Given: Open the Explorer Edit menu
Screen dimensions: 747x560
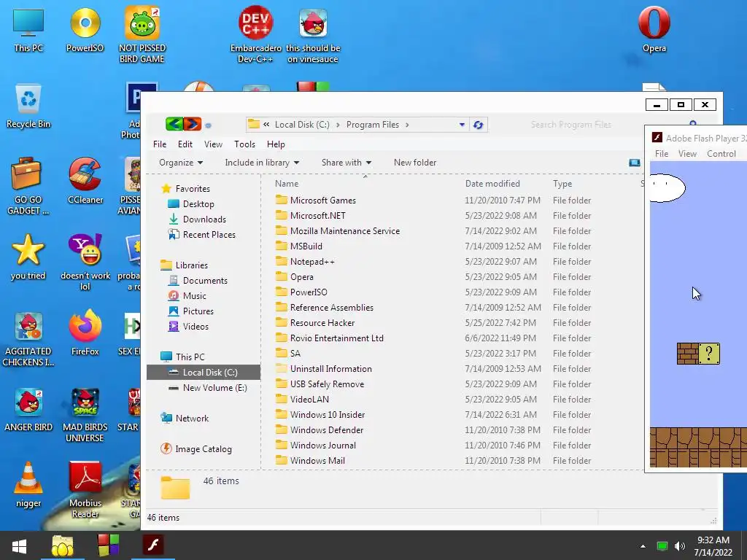Looking at the screenshot, I should point(185,144).
